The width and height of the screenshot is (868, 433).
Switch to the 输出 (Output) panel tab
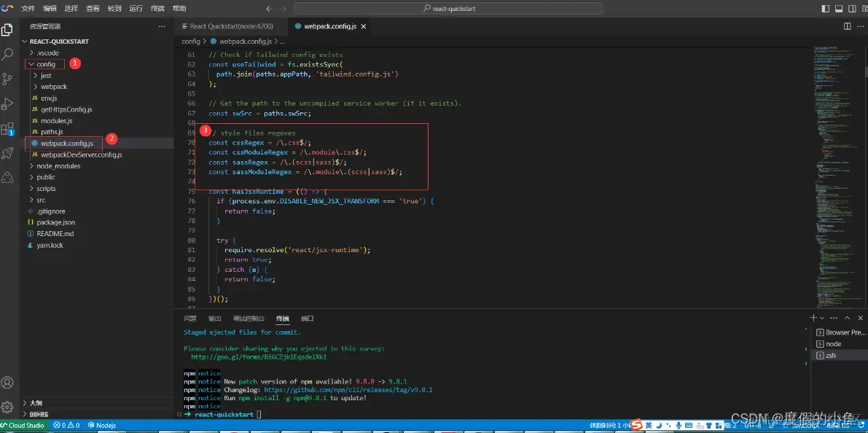[x=215, y=319]
